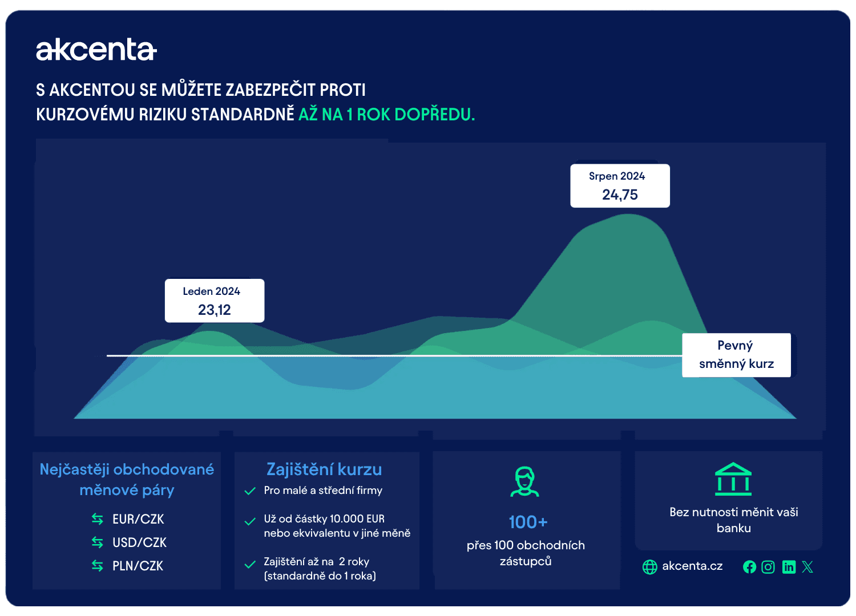Click the 100+ figure
Screen dimensions: 856x616
click(528, 522)
